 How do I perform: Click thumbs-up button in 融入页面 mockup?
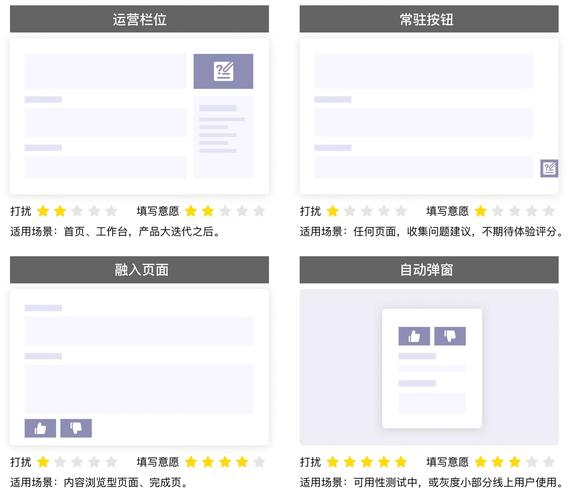(40, 428)
